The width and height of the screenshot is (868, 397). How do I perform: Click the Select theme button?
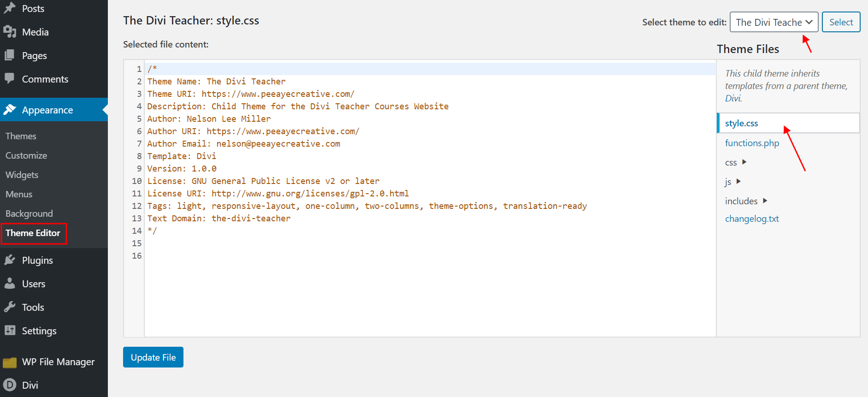click(841, 22)
